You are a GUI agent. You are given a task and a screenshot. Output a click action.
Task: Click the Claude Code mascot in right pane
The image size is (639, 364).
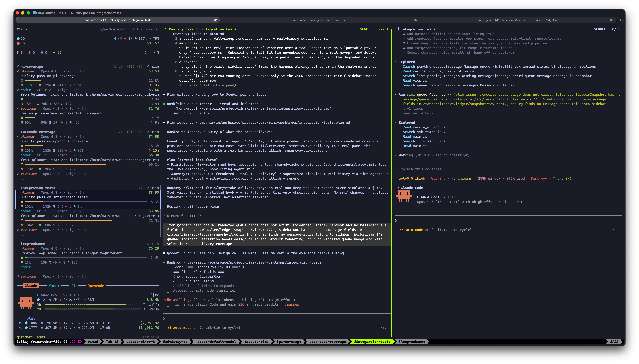[x=404, y=196]
